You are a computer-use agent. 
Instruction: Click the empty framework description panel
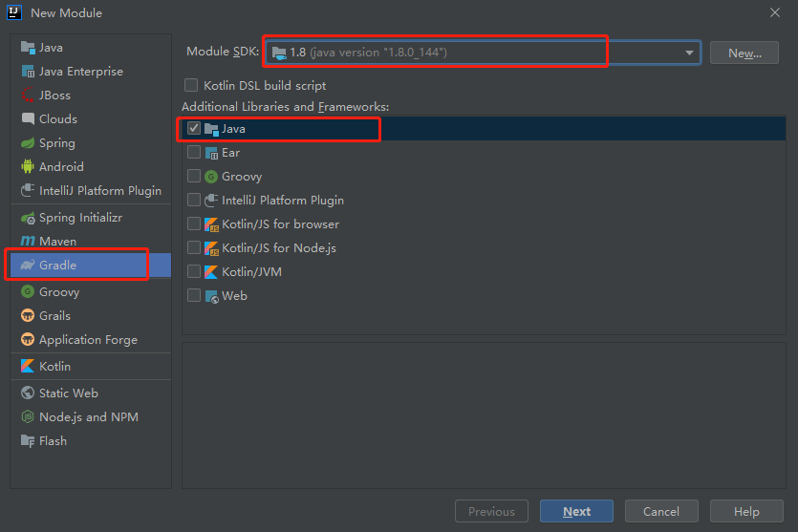484,415
